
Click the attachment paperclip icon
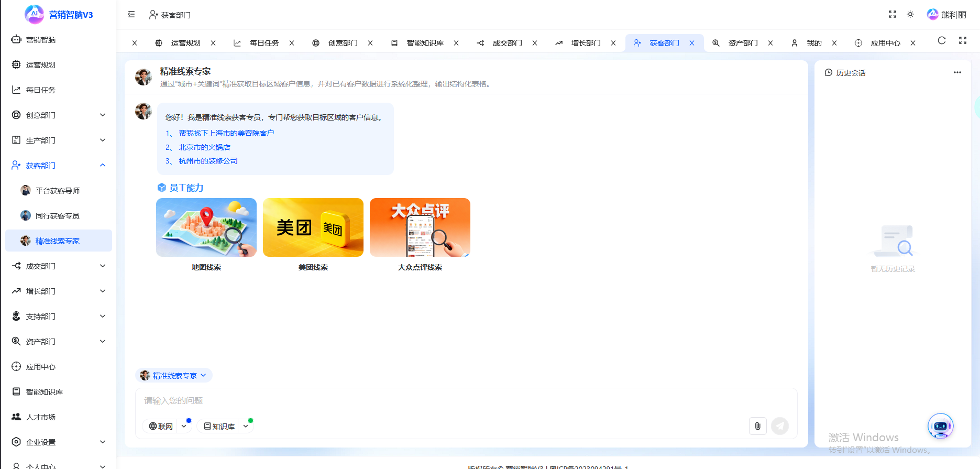(758, 426)
